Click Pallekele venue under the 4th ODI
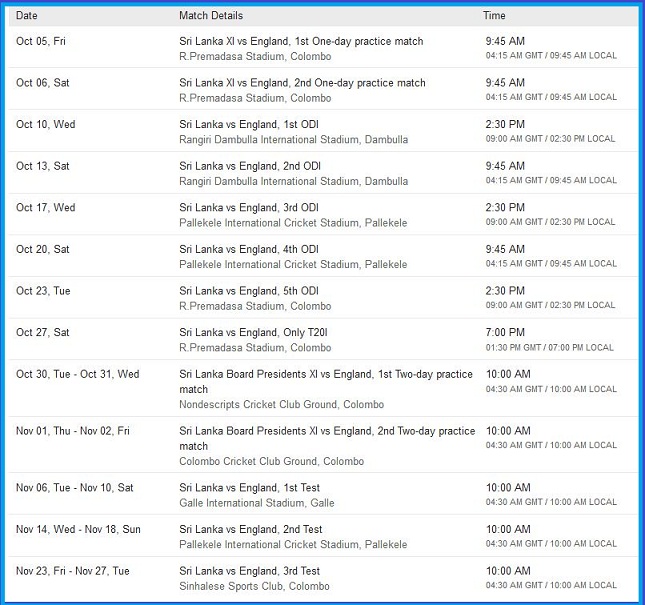The height and width of the screenshot is (605, 645). pyautogui.click(x=293, y=264)
